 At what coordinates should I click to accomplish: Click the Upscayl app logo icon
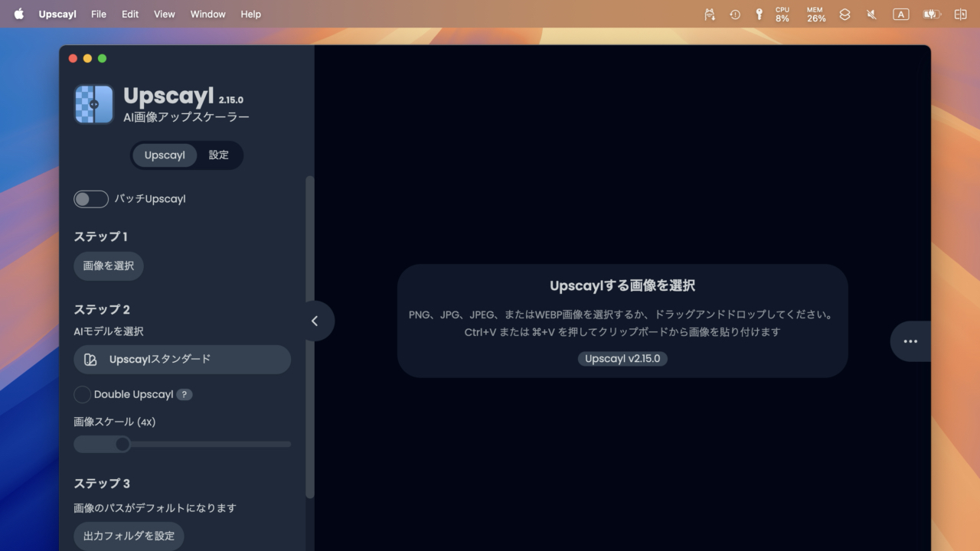[x=94, y=104]
